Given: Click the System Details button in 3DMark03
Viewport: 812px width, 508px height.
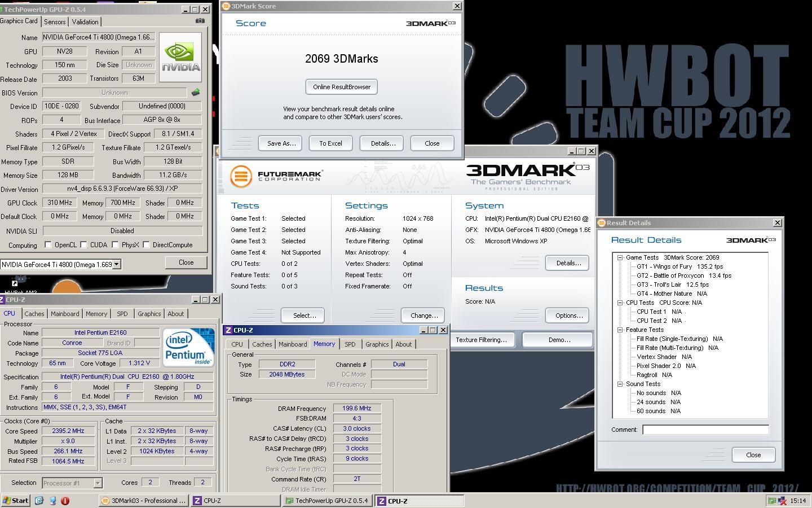Looking at the screenshot, I should (568, 263).
